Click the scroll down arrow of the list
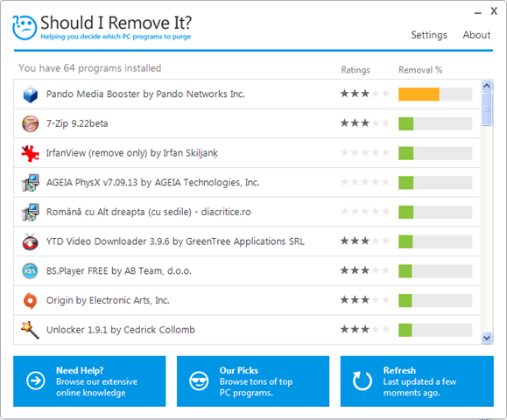Viewport: 507px width, 420px height. (487, 338)
